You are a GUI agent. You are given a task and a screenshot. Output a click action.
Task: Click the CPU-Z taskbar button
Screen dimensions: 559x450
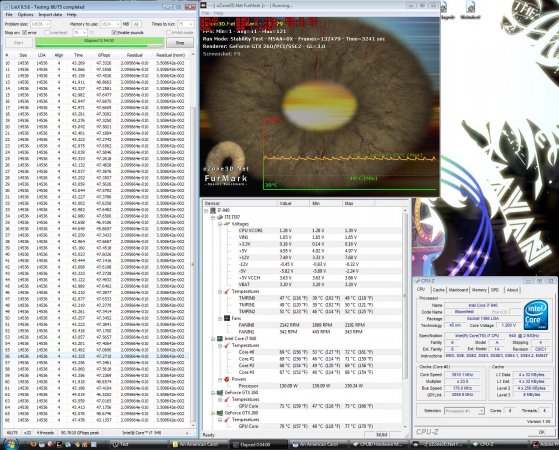point(499,444)
